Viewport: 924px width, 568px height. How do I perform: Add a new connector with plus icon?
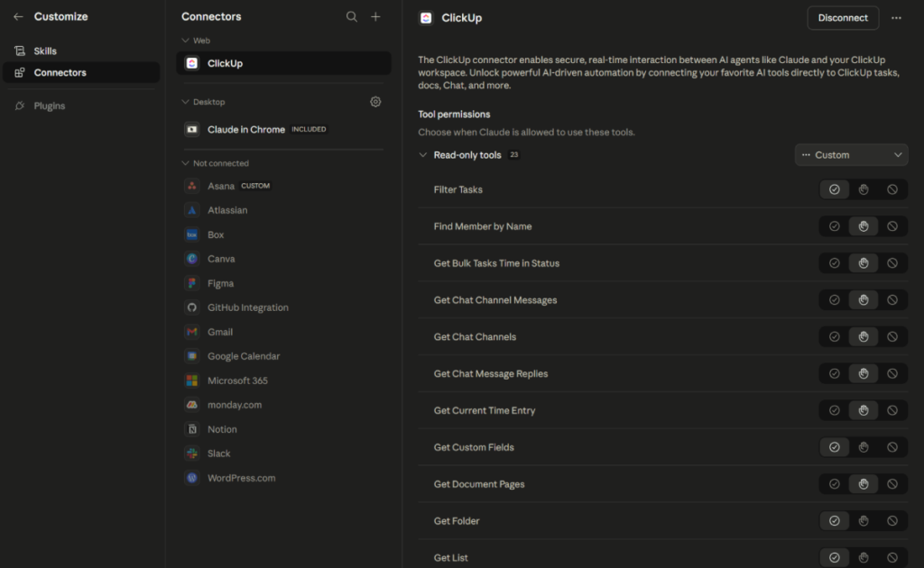pos(375,16)
